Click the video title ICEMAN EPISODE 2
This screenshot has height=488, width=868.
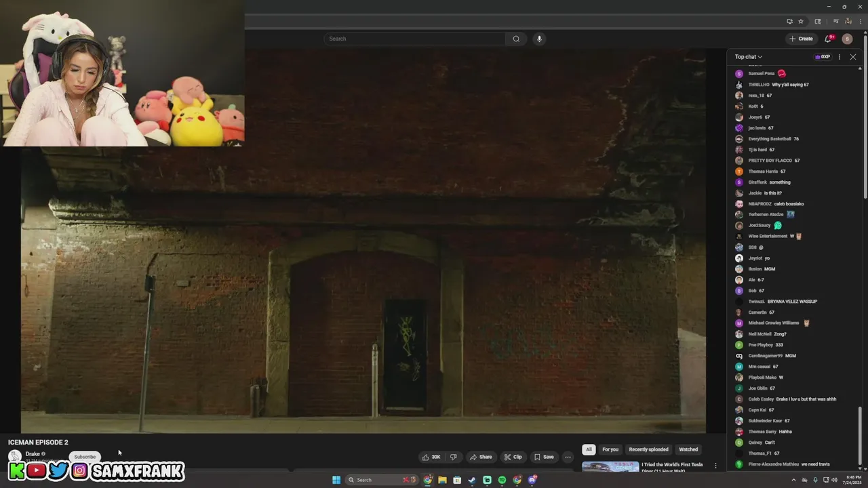[x=38, y=442]
